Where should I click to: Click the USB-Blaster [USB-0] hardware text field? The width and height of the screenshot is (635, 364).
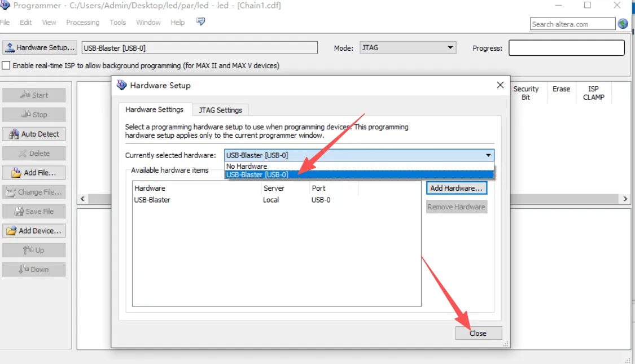[200, 48]
